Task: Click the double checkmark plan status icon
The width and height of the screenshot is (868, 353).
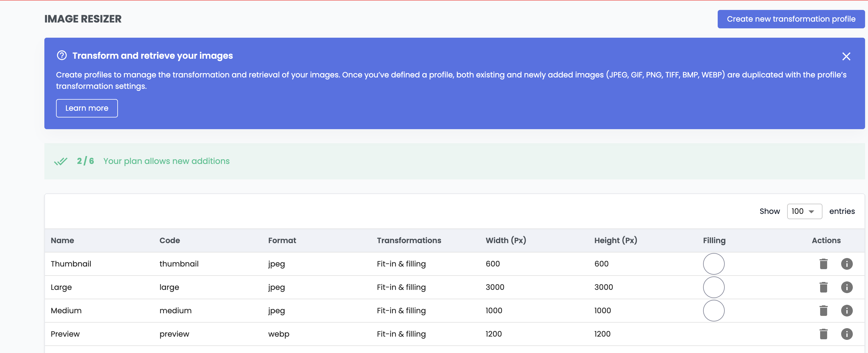Action: (61, 161)
